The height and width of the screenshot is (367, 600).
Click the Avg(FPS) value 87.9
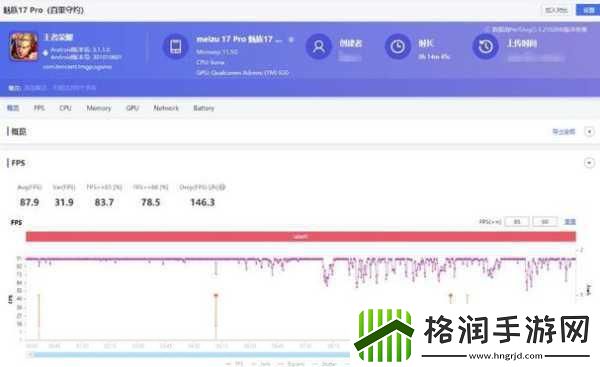29,202
